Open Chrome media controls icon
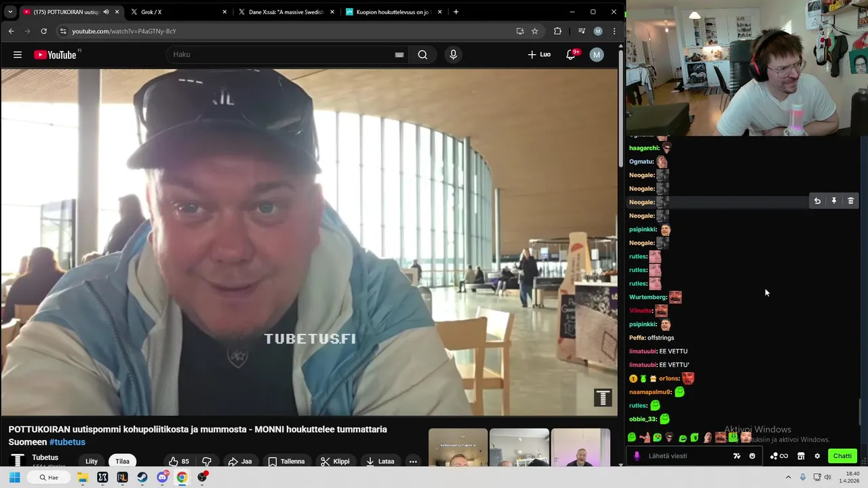The image size is (868, 488). 582,31
